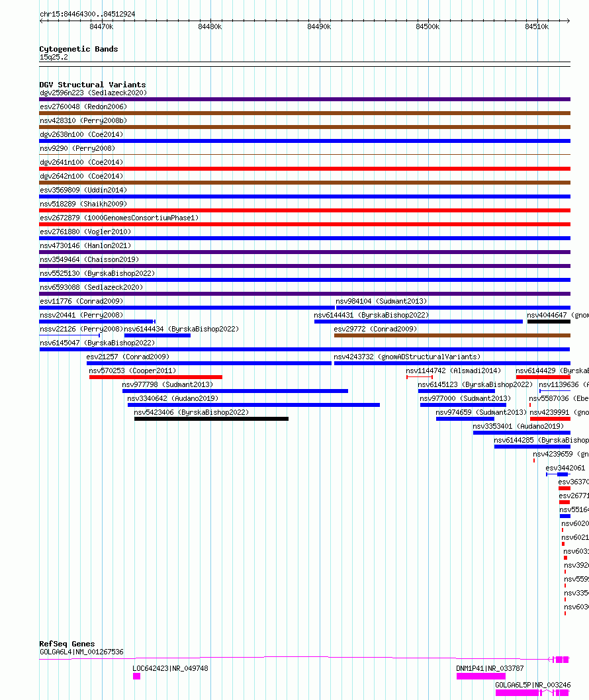Click the DGV Structural Variants track title
This screenshot has height=700, width=589.
click(93, 85)
